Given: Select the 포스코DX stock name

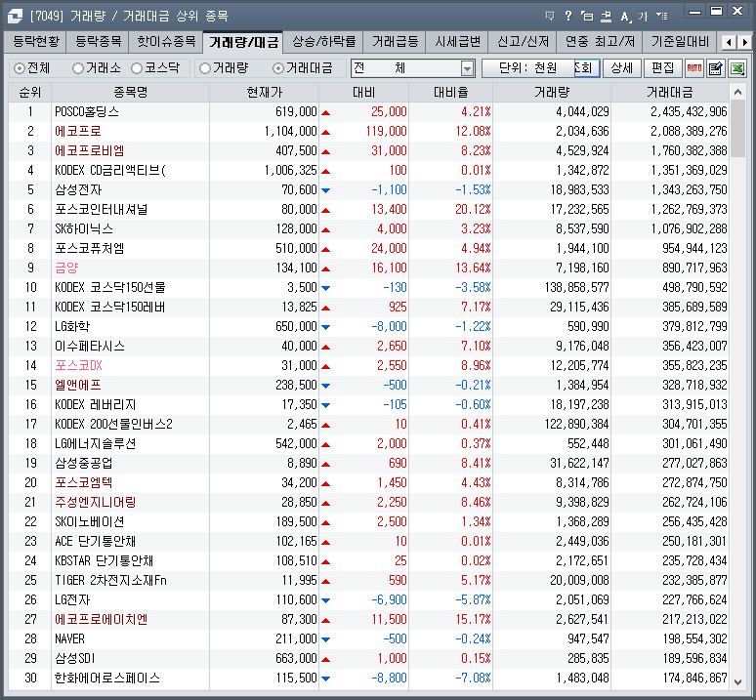Looking at the screenshot, I should pos(78,365).
